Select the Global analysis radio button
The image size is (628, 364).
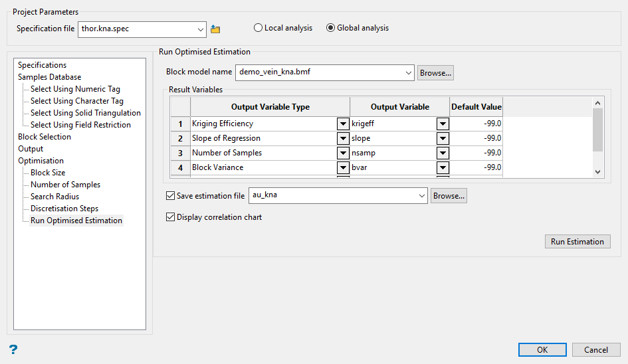click(330, 28)
